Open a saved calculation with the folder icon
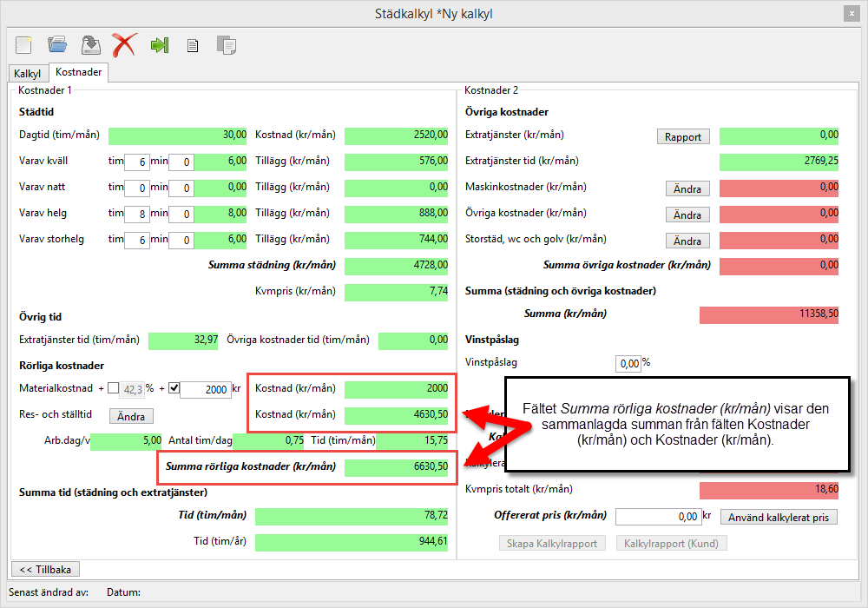 pos(57,44)
